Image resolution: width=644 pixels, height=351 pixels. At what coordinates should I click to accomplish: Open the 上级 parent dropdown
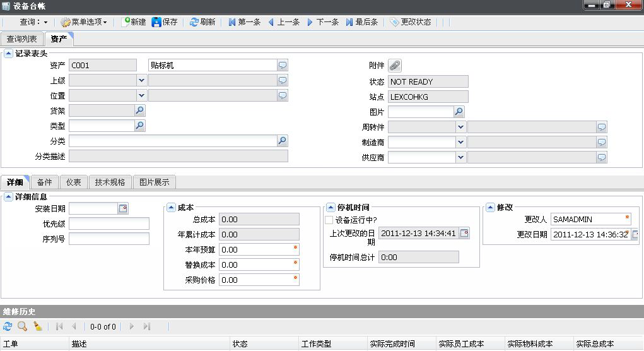pyautogui.click(x=141, y=80)
